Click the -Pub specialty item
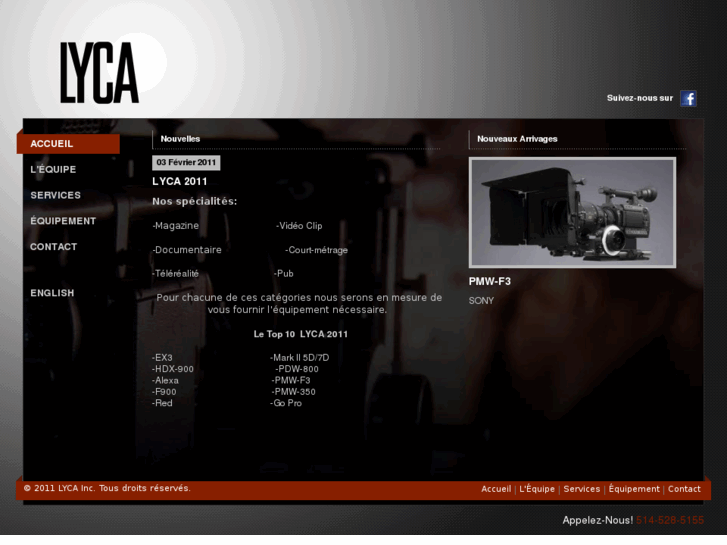This screenshot has height=545, width=727. (x=284, y=274)
